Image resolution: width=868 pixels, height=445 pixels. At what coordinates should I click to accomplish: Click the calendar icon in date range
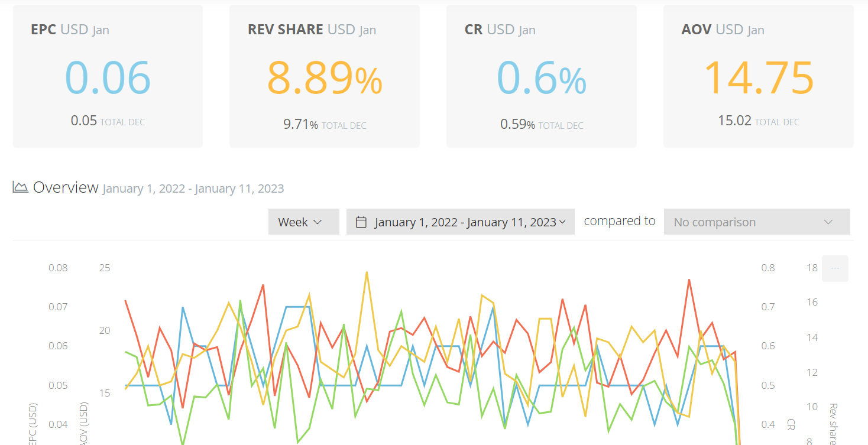click(x=361, y=222)
